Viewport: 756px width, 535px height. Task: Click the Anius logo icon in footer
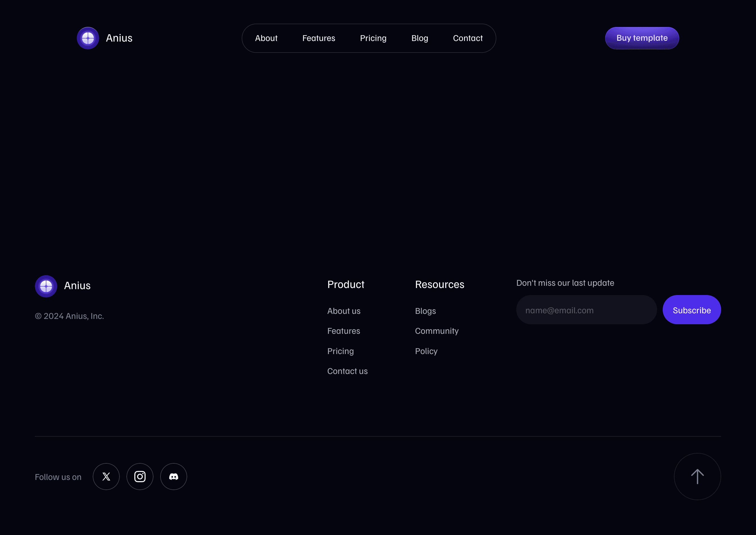coord(46,286)
